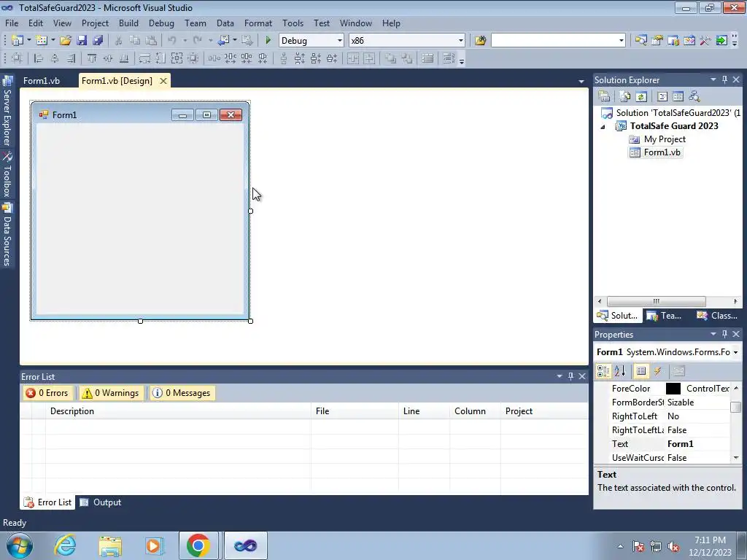Image resolution: width=747 pixels, height=560 pixels.
Task: Open the empty Find combo box dropdown
Action: pos(621,41)
